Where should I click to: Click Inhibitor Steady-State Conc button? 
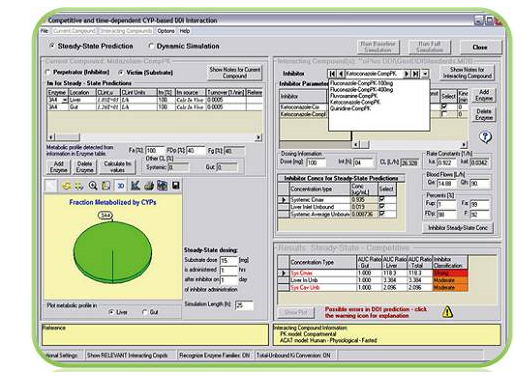tap(458, 228)
